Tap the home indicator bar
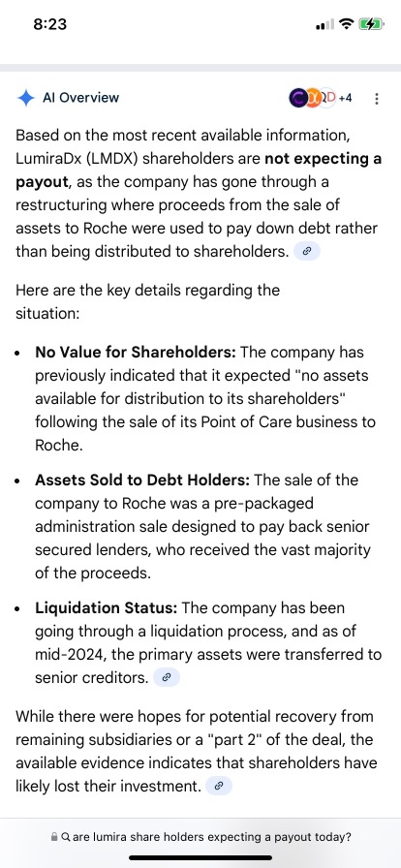Image resolution: width=401 pixels, height=868 pixels. 200,857
